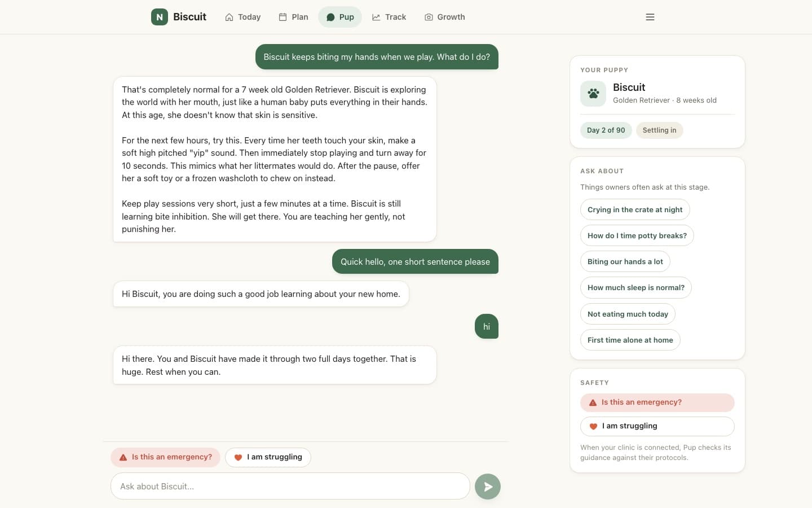Open the Today tab
Image resolution: width=812 pixels, height=508 pixels.
point(243,17)
